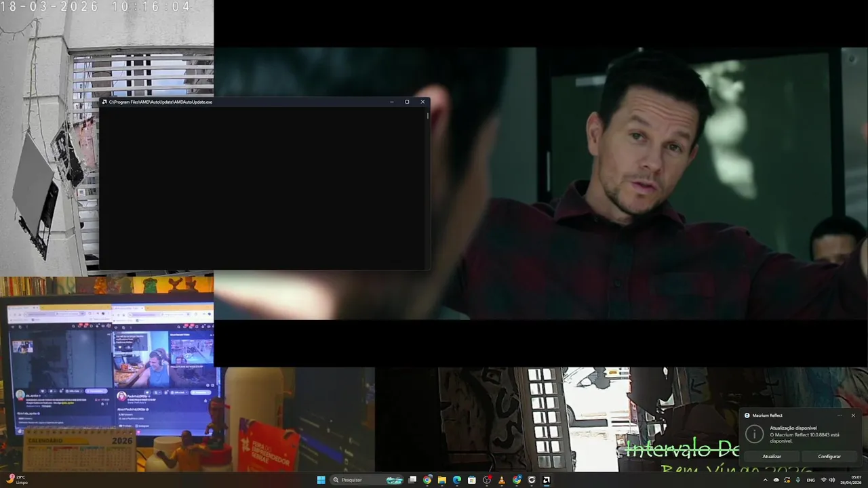Click the AMDAutoUpdate console window icon
Image resolution: width=868 pixels, height=488 pixels.
104,102
